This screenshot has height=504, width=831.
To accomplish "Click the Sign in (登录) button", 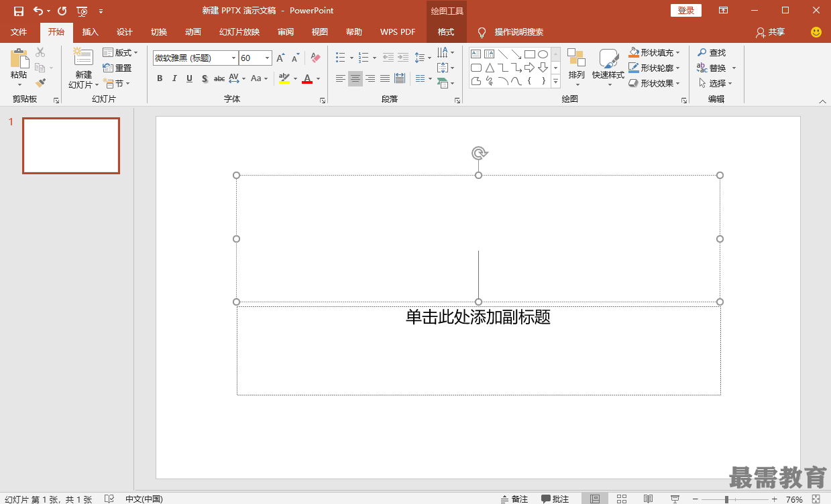I will point(685,11).
